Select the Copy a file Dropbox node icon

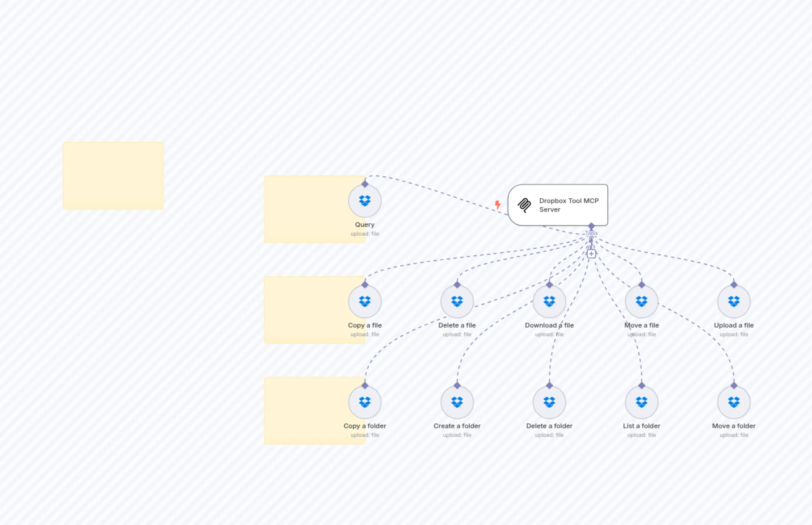[365, 301]
